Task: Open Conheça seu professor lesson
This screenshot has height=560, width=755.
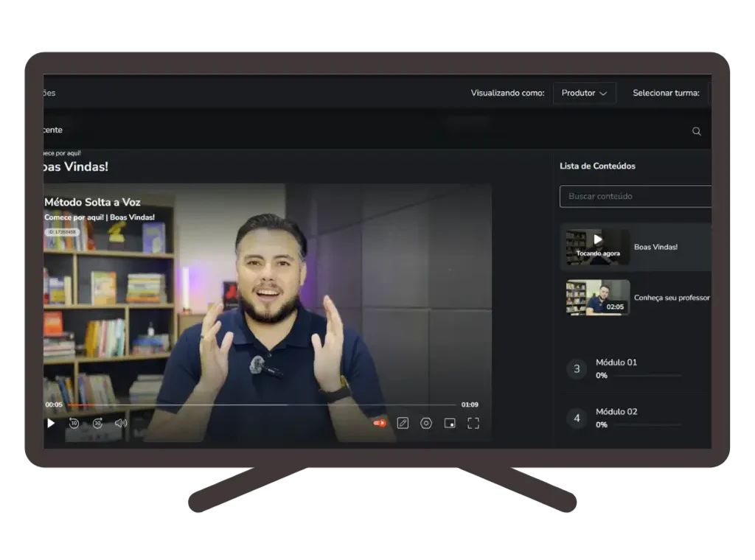Action: (671, 298)
